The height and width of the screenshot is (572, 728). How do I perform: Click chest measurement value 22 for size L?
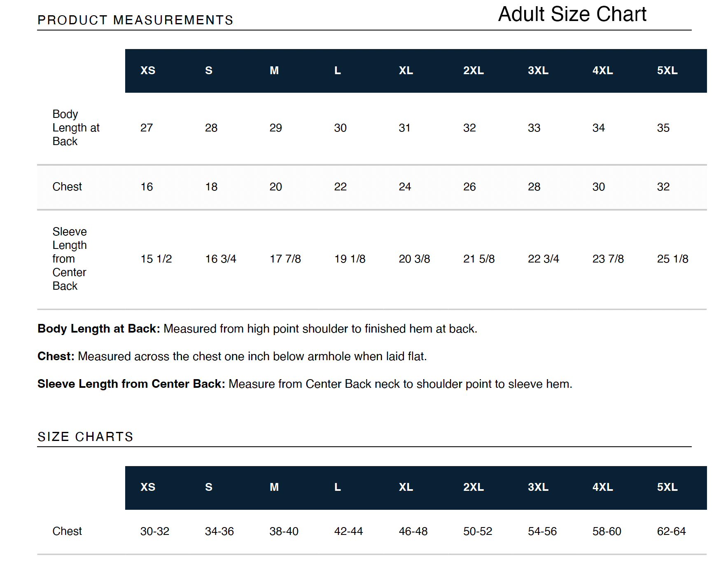[x=340, y=187]
